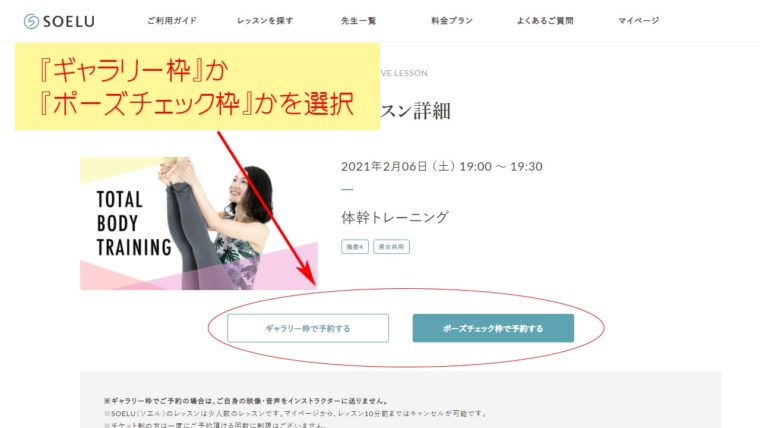Viewport: 760px width, 428px height.
Task: Open the ご利用ガイド menu item
Action: [172, 20]
